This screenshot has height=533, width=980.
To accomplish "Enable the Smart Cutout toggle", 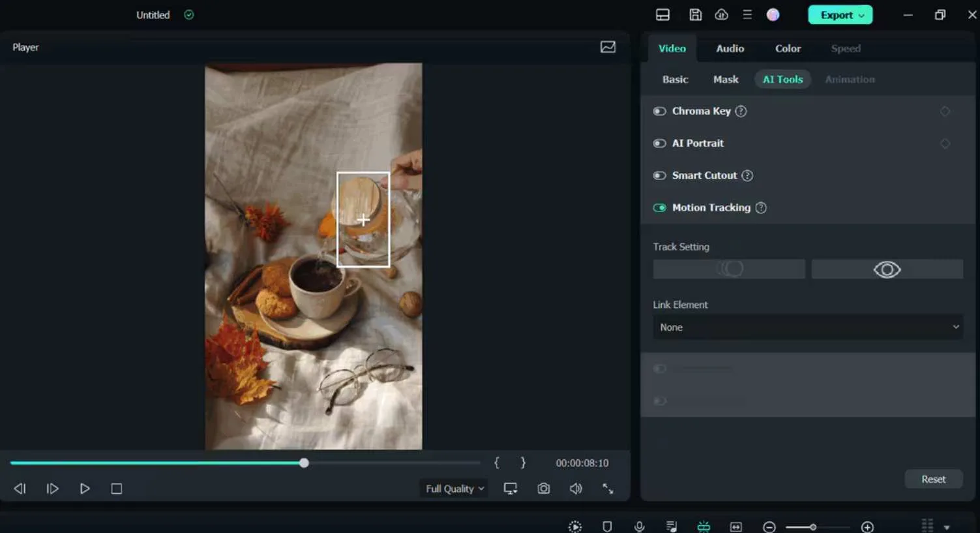I will 660,175.
